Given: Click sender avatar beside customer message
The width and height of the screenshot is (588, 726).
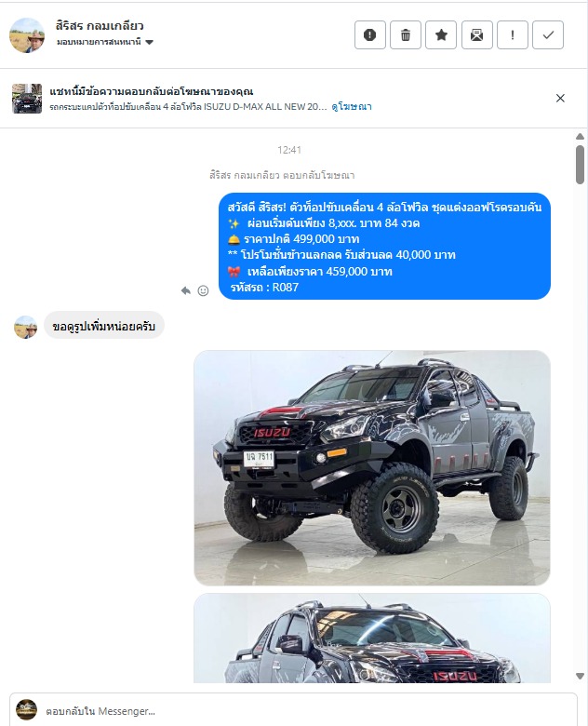Looking at the screenshot, I should click(26, 327).
